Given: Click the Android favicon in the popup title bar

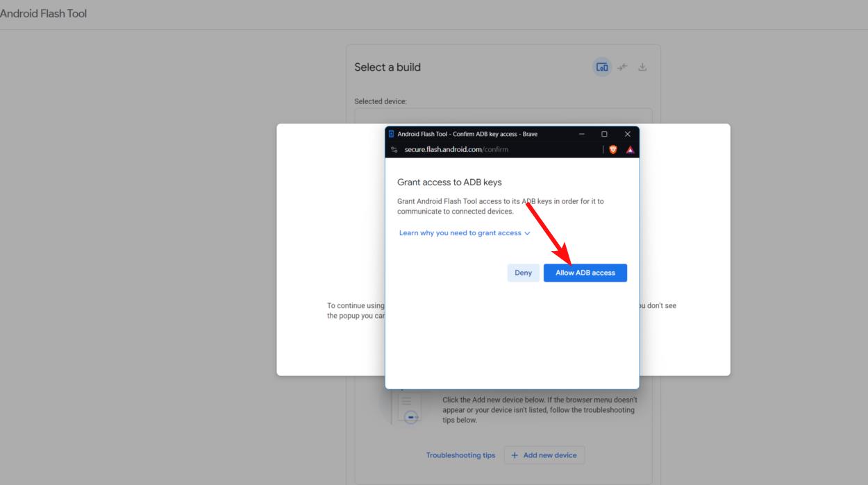Looking at the screenshot, I should click(391, 134).
